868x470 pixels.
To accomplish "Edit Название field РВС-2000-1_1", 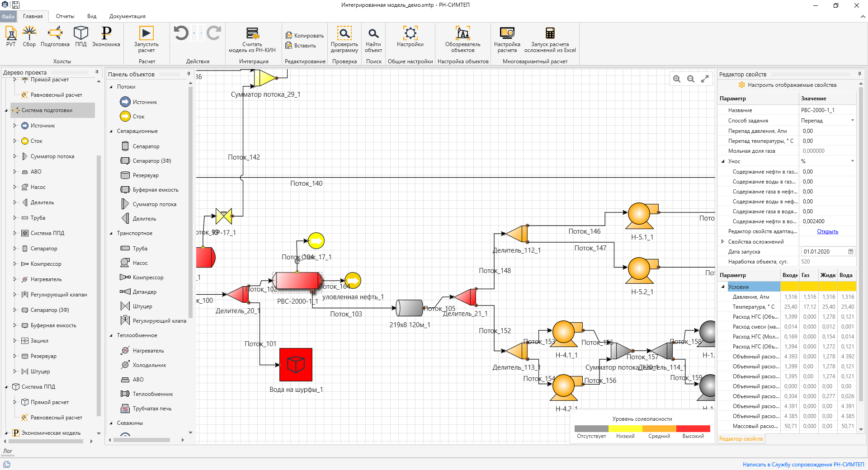I will click(827, 110).
